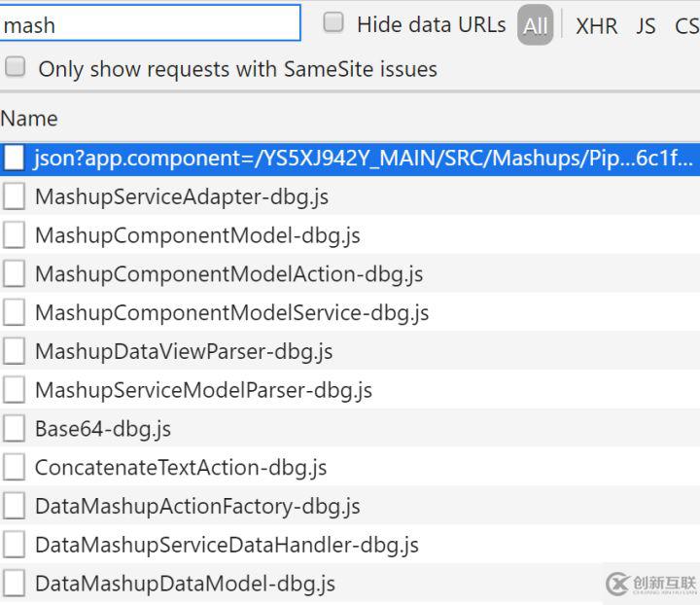Click file icon for MashupServiceAdapter-dbg.js
This screenshot has width=700, height=605.
tap(15, 196)
